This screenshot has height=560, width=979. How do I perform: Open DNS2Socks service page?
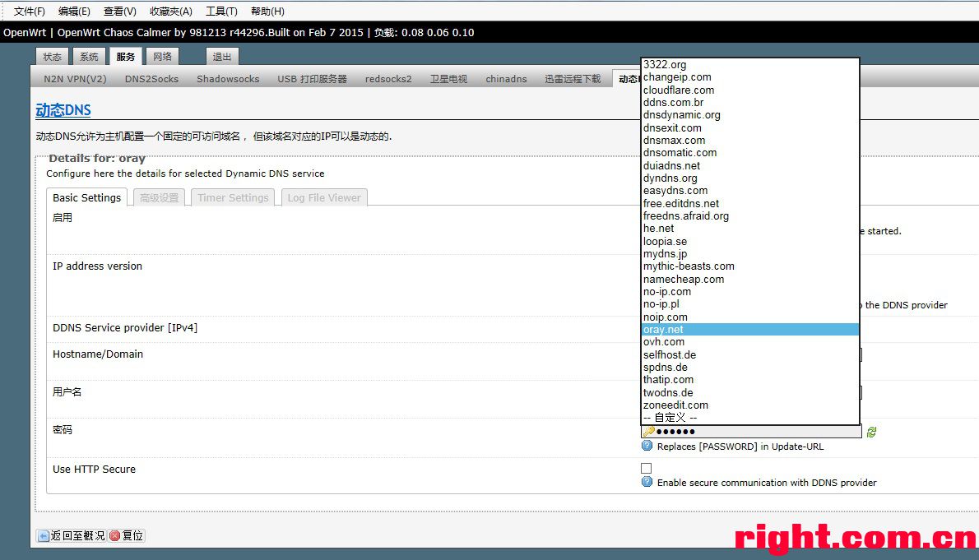tap(151, 79)
